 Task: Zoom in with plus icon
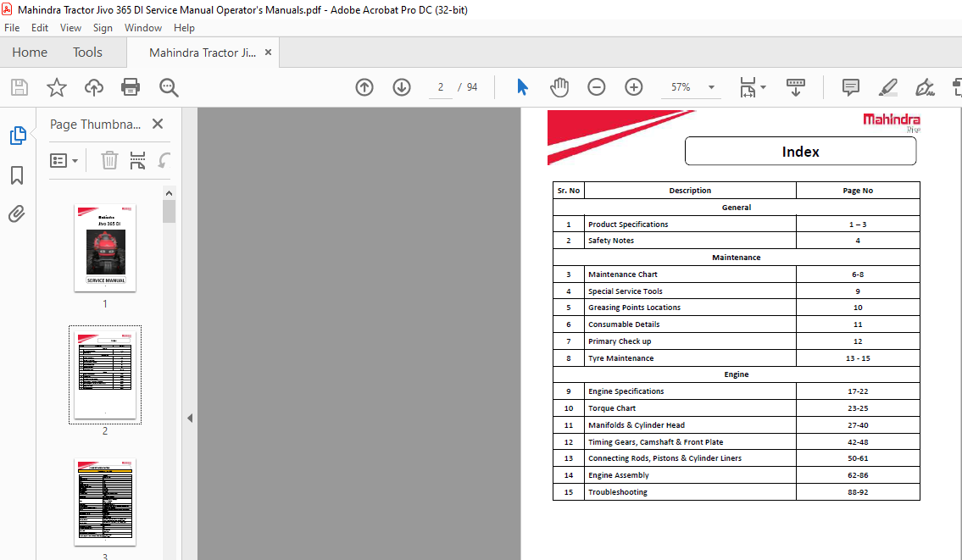pos(634,87)
